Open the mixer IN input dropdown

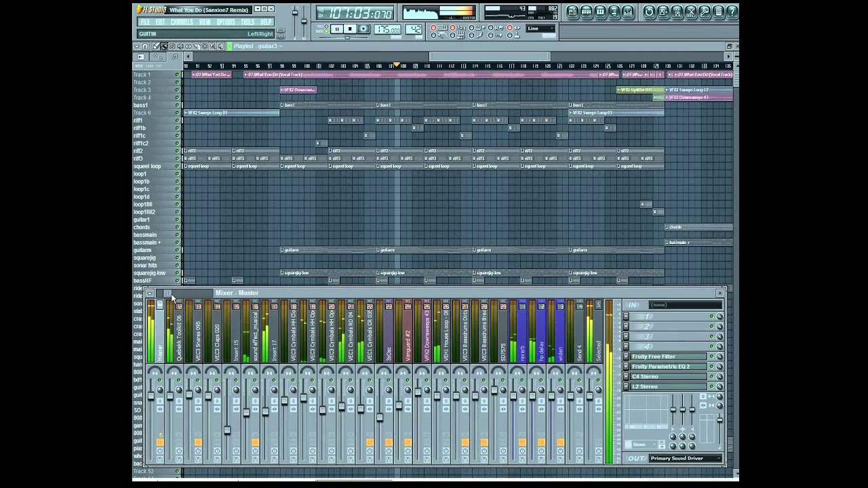(x=685, y=305)
